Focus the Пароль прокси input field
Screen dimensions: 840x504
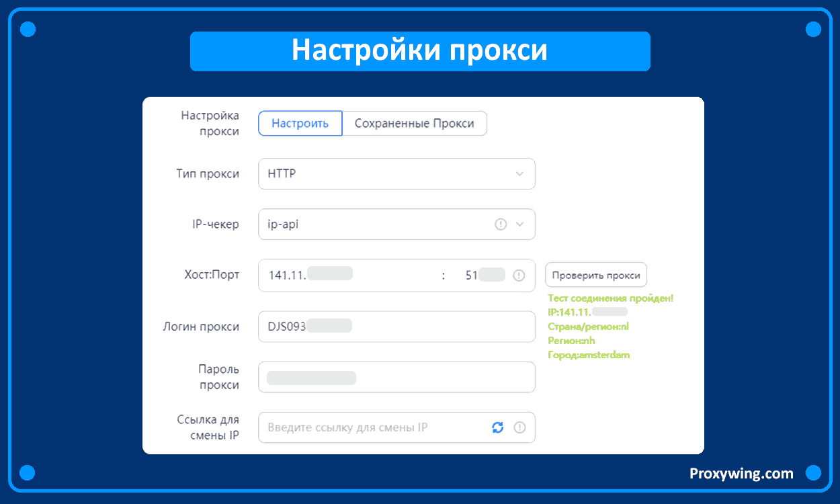point(396,377)
